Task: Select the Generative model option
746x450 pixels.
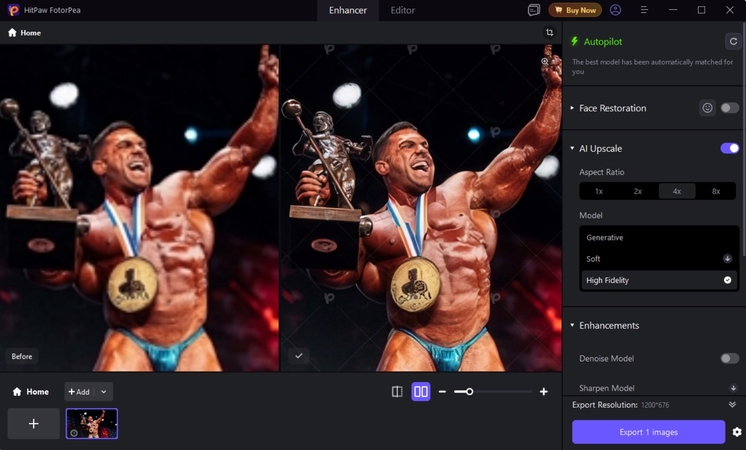Action: coord(658,237)
